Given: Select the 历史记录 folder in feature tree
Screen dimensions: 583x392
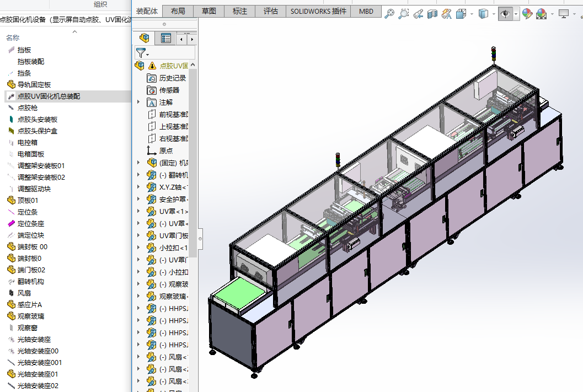Looking at the screenshot, I should [x=173, y=78].
